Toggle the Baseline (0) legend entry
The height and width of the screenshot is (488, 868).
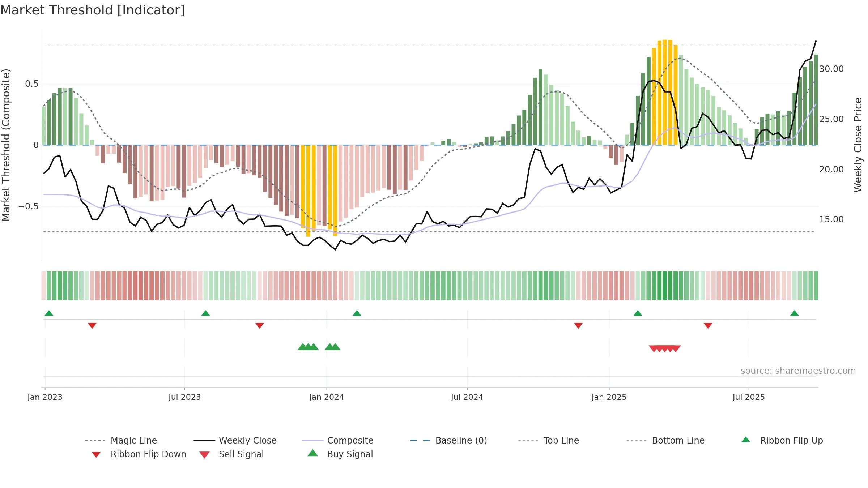coord(448,440)
